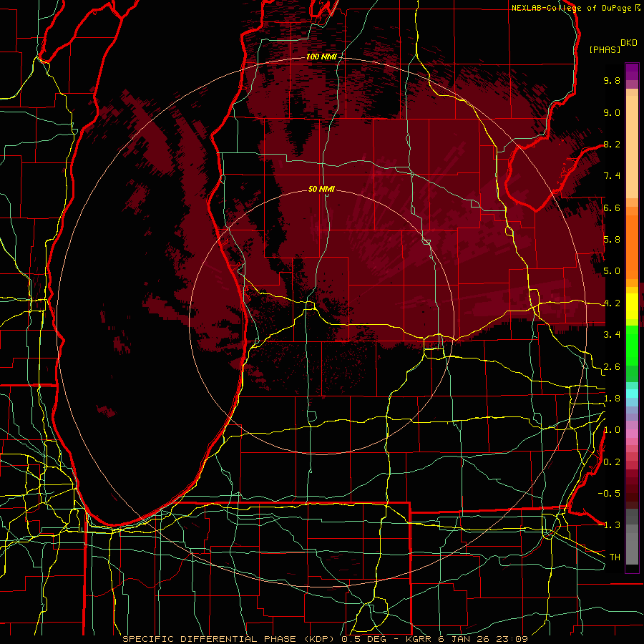Click the "TH" threshold label on the scale
Screen dimensions: 644x644
click(615, 557)
